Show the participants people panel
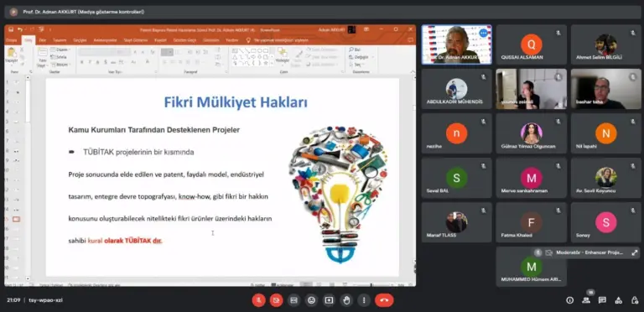Viewport: 644px width, 312px height. pyautogui.click(x=586, y=300)
